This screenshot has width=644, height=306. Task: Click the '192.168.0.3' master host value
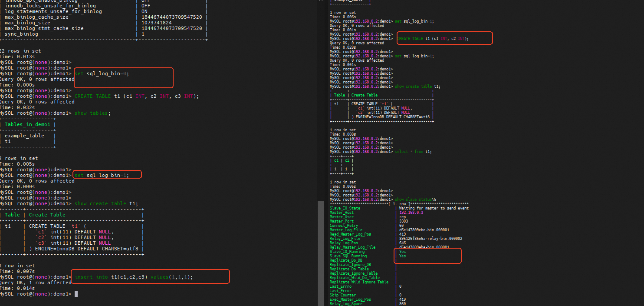pyautogui.click(x=411, y=213)
